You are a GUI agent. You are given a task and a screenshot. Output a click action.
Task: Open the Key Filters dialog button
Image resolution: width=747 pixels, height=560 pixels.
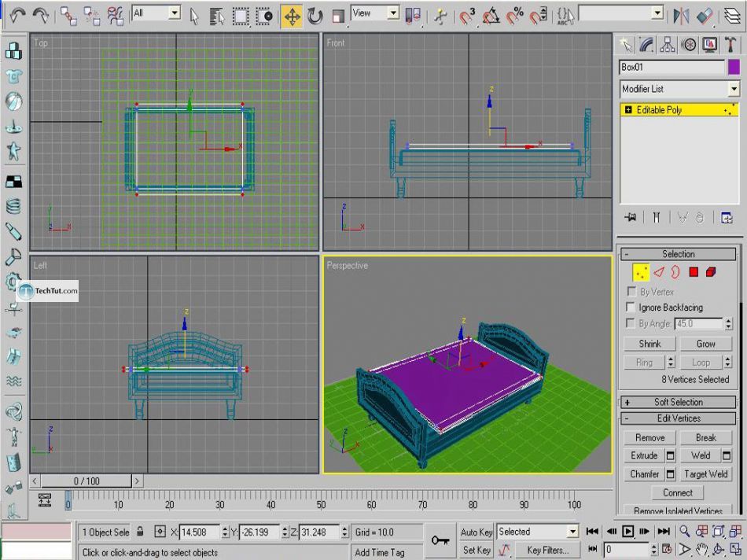coord(547,550)
